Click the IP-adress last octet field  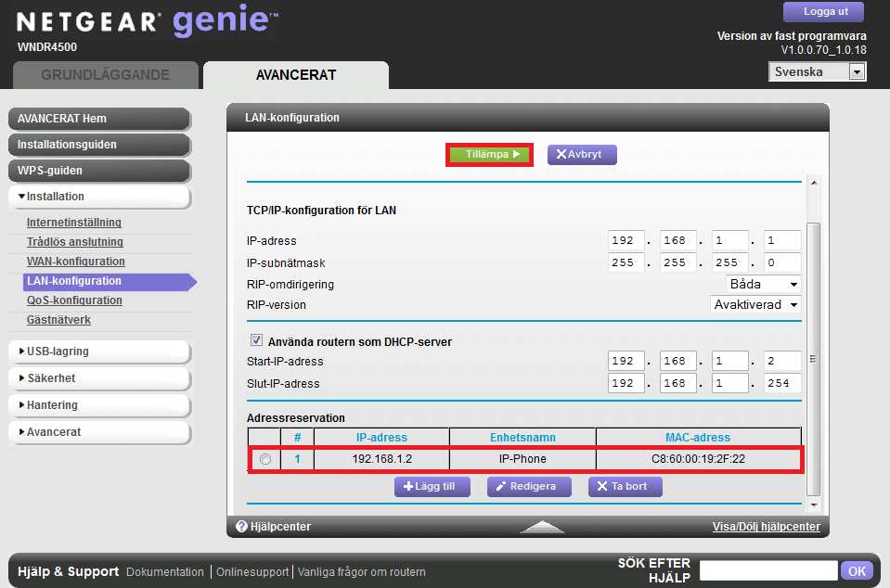782,240
